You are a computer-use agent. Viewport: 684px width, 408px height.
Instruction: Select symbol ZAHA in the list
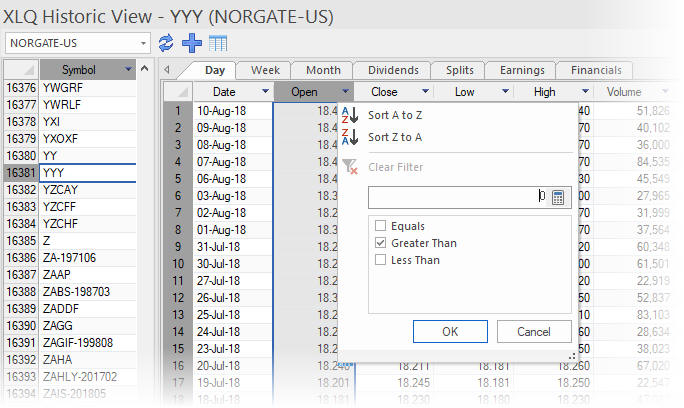(x=87, y=360)
